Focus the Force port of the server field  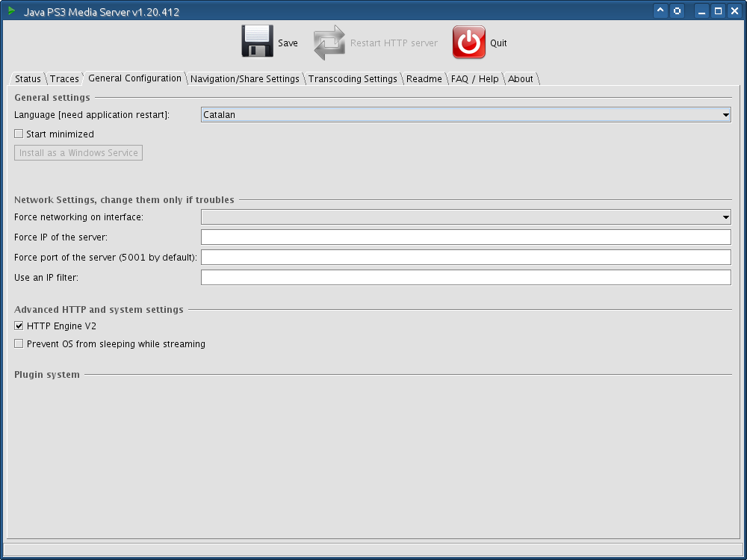coord(466,257)
